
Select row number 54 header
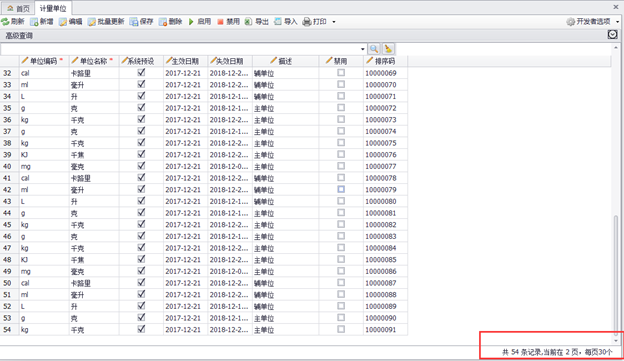coord(10,330)
